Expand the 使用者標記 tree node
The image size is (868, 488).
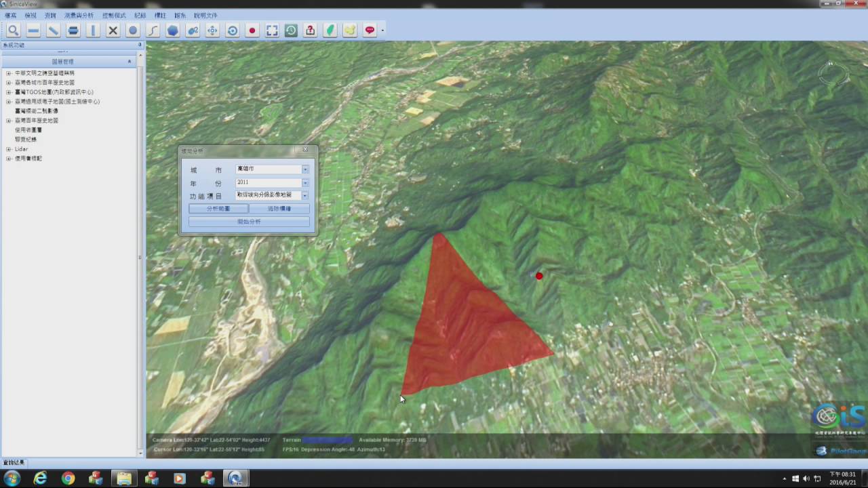pos(9,159)
